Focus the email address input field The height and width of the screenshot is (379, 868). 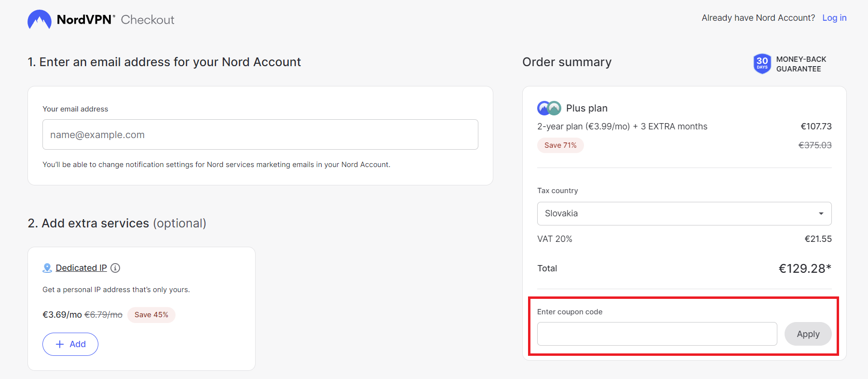pos(260,135)
